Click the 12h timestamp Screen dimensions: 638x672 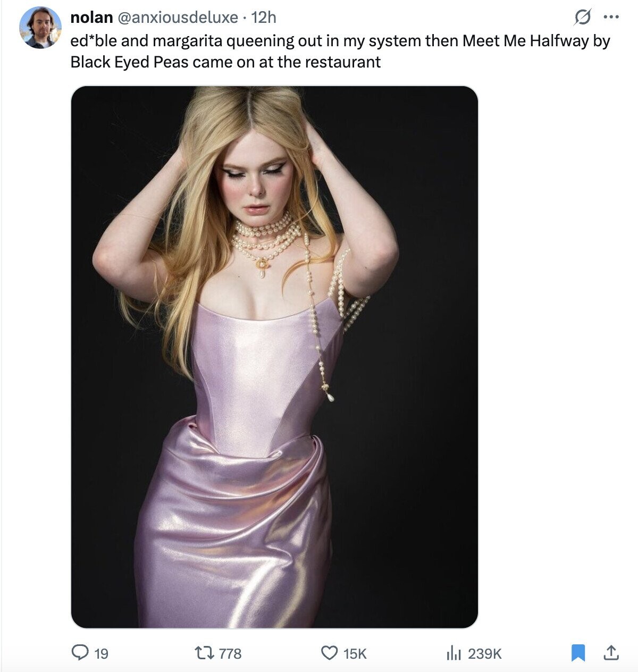263,18
